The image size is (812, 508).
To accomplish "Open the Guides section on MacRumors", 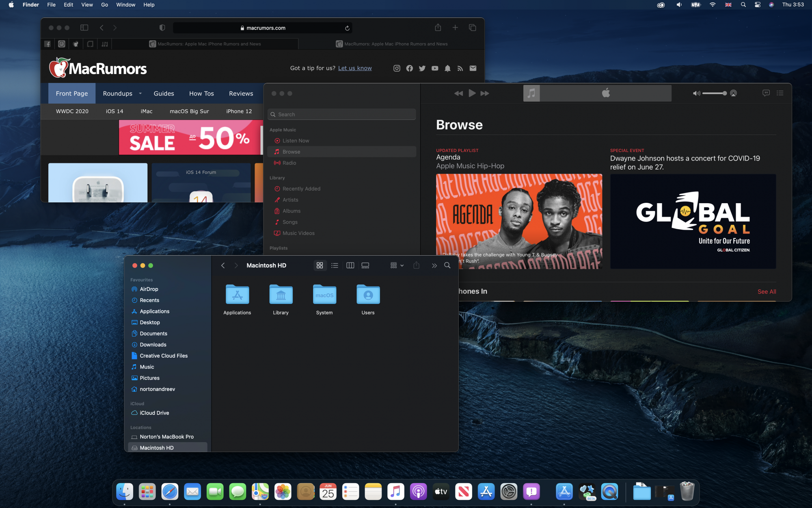I will pos(164,93).
